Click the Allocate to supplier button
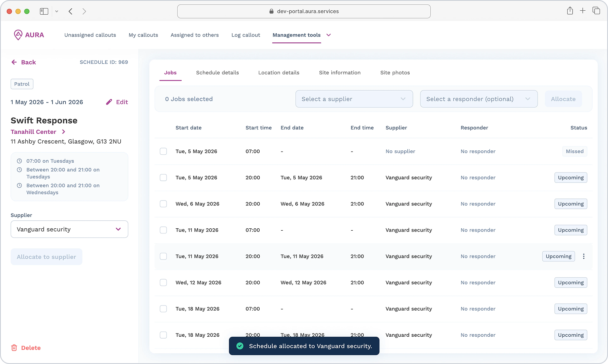The image size is (608, 364). pyautogui.click(x=46, y=257)
